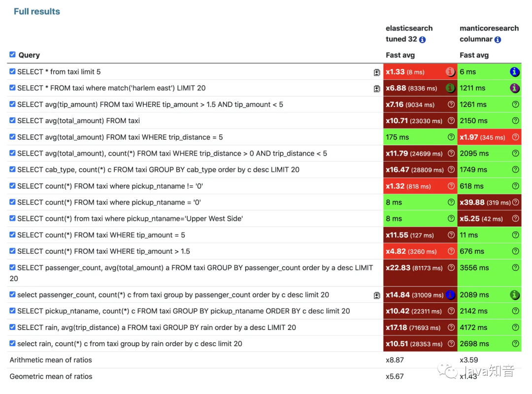This screenshot has height=394, width=532.
Task: Click the 'SELECT rain, avg(trip_distance)' query text
Action: click(157, 328)
